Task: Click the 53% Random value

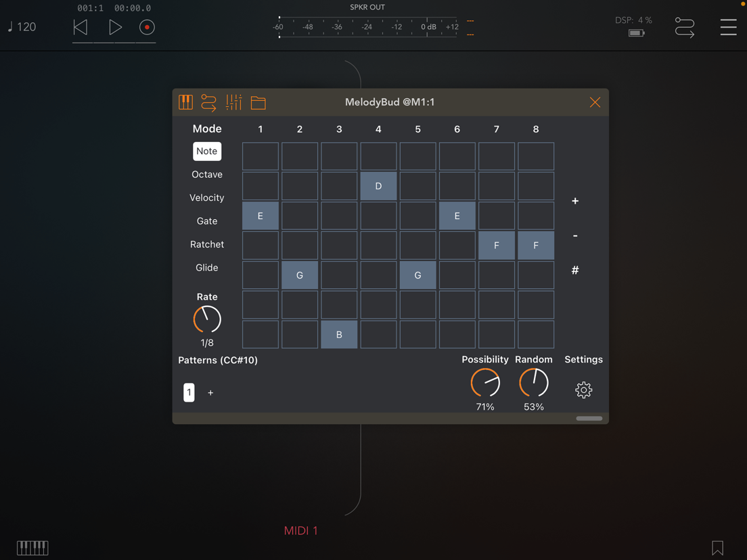Action: [x=534, y=406]
